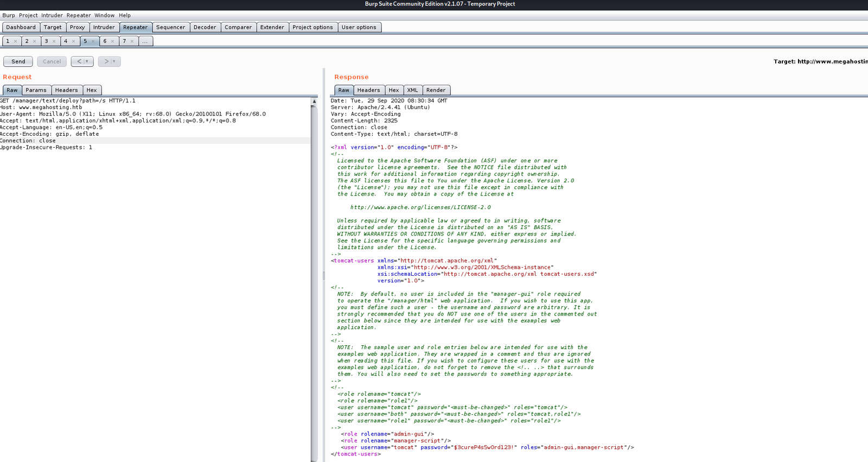
Task: Close repeater tab 6
Action: (113, 41)
